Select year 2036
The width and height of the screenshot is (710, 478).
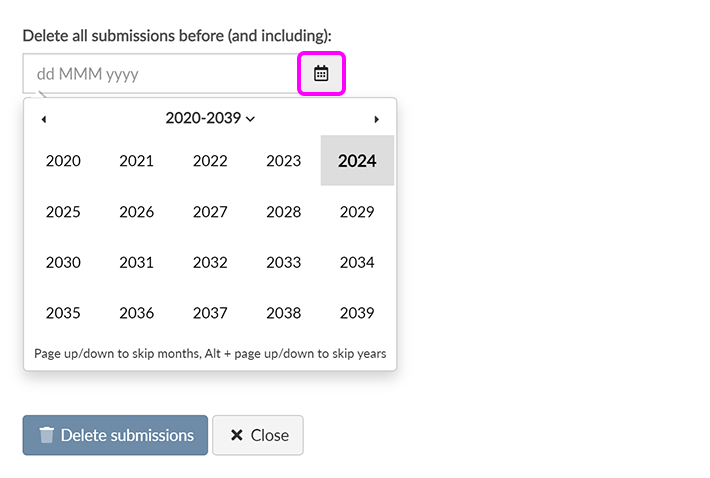click(137, 313)
